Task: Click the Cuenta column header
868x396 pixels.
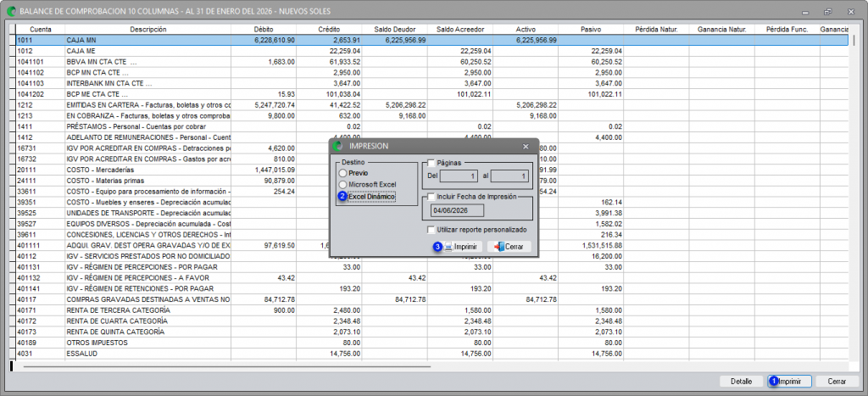Action: tap(41, 30)
